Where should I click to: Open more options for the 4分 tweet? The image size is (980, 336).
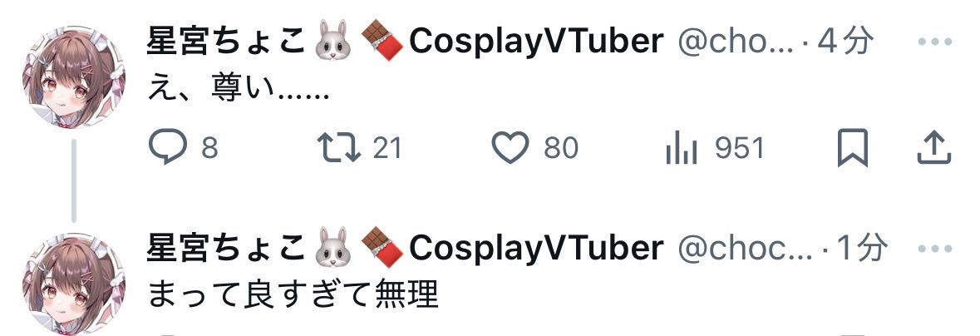coord(935,42)
